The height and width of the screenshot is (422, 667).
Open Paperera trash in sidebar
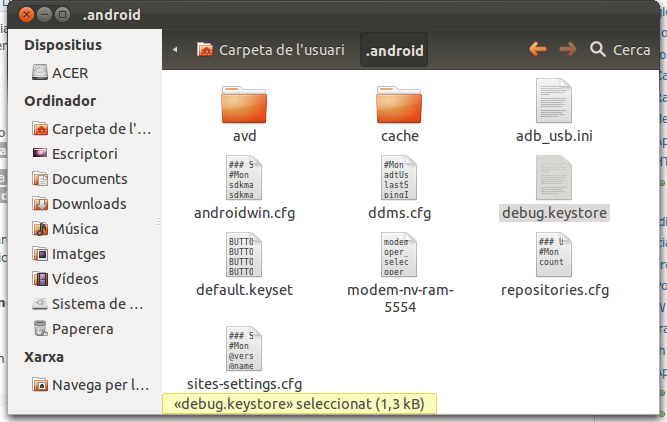point(82,328)
